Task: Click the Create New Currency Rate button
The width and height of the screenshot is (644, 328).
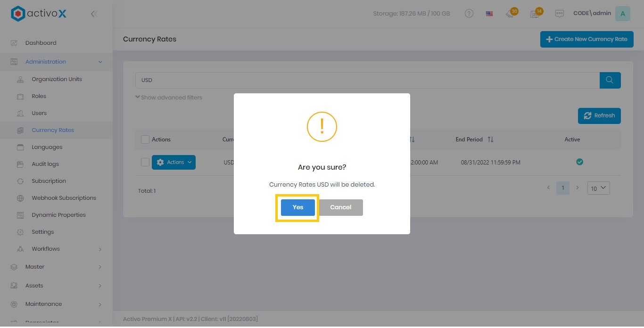Action: point(586,39)
